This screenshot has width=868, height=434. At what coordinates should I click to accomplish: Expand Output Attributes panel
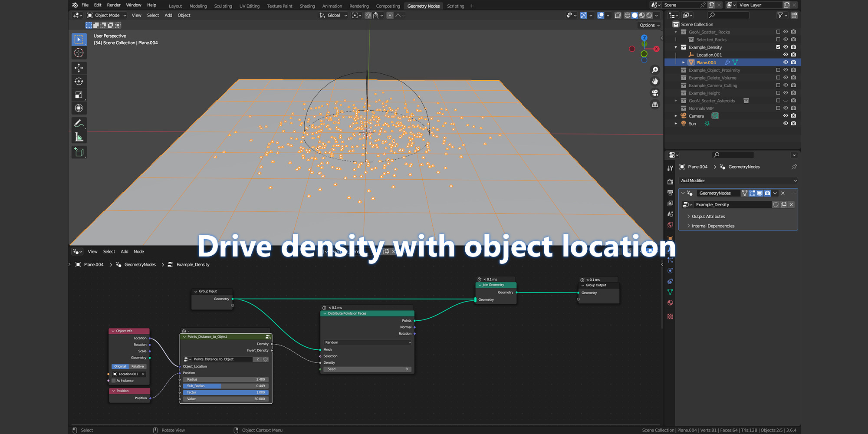(708, 216)
